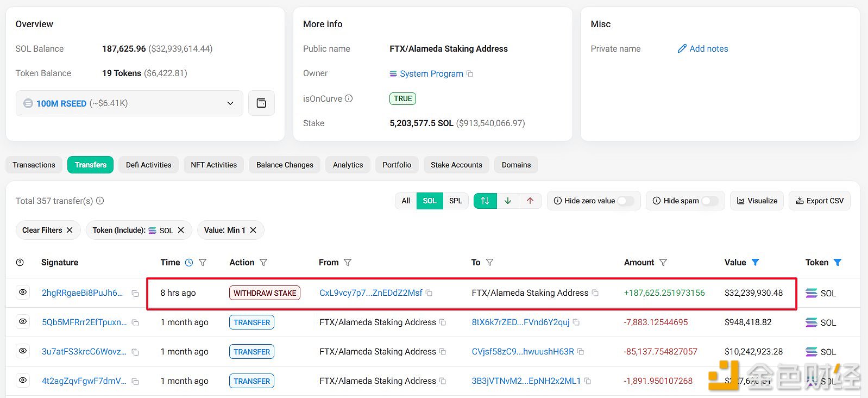Image resolution: width=868 pixels, height=398 pixels.
Task: View details eye icon for 5Qb5MFRrr2EfTpuxn row
Action: click(23, 322)
